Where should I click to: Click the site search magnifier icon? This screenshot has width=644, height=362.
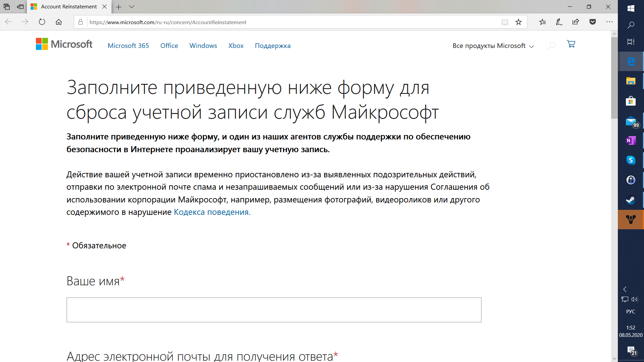click(x=551, y=46)
